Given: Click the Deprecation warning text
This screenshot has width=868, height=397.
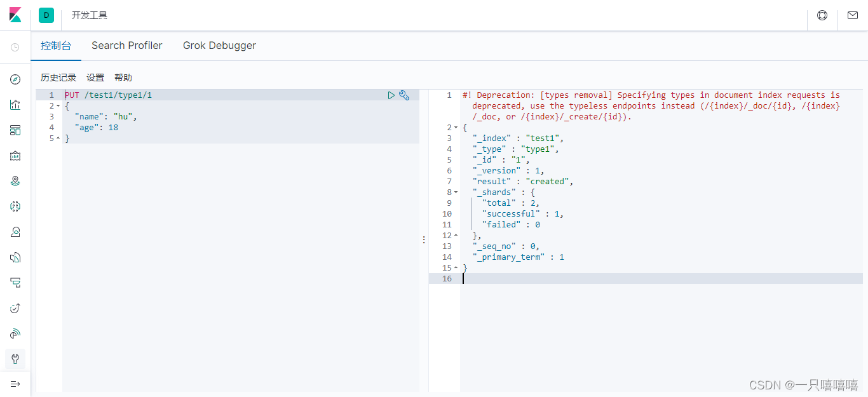Looking at the screenshot, I should point(651,106).
